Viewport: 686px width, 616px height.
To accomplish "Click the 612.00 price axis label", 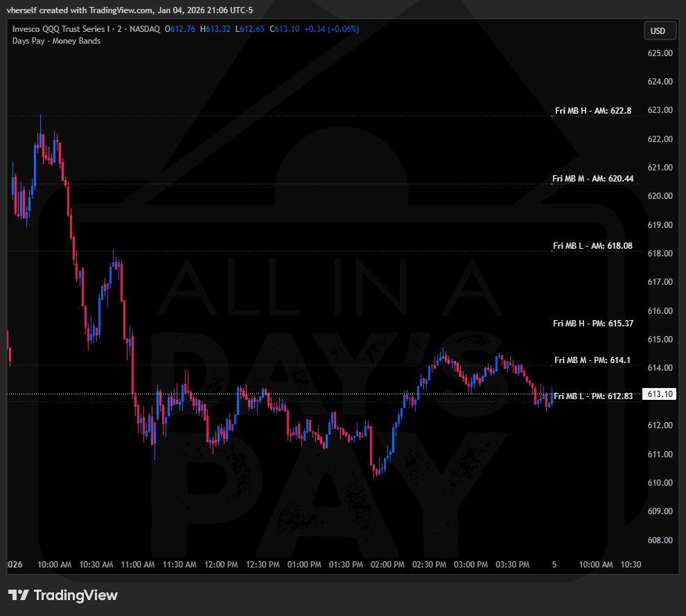I will pos(660,425).
